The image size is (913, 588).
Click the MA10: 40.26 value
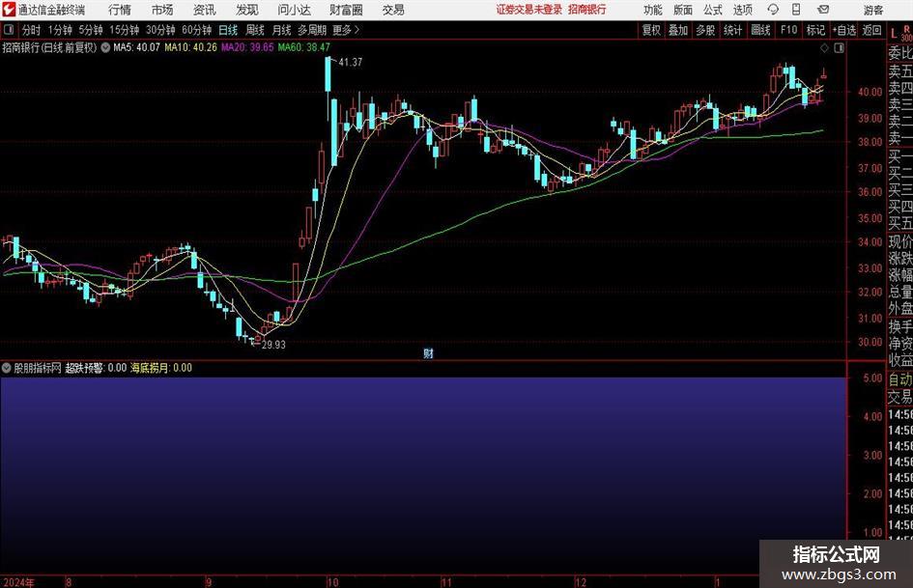[190, 47]
